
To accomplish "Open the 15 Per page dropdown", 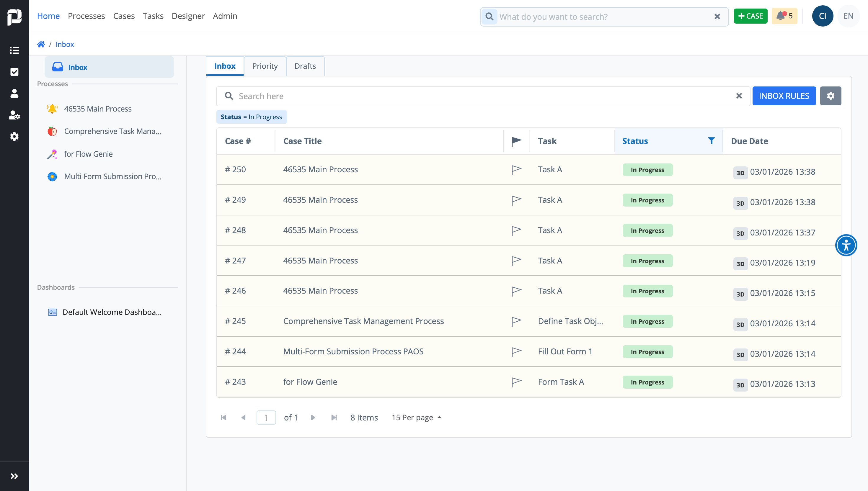I will [x=416, y=418].
